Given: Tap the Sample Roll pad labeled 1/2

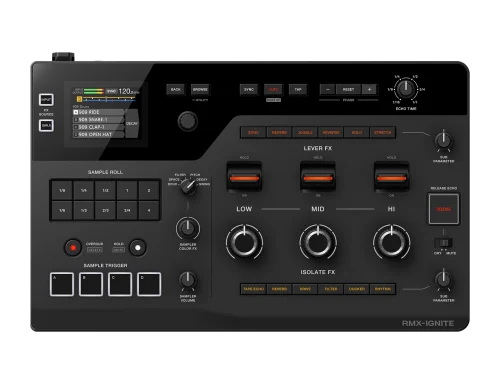Looking at the screenshot, I should (x=105, y=190).
